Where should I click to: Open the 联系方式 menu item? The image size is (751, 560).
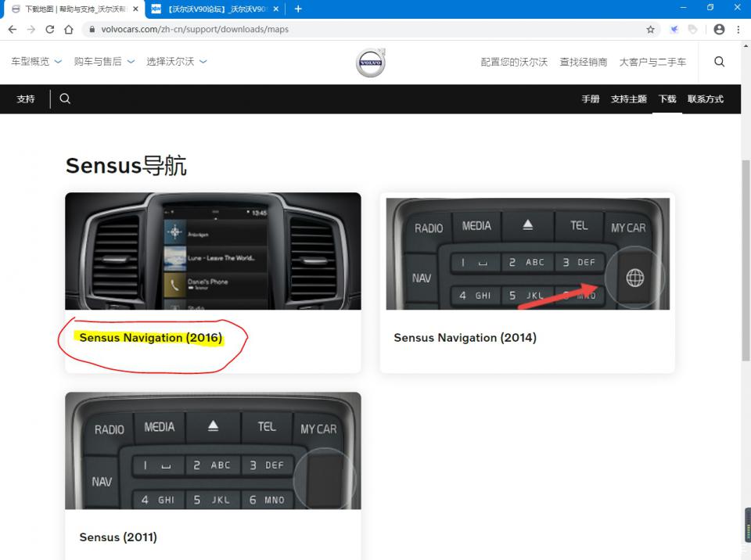coord(706,99)
